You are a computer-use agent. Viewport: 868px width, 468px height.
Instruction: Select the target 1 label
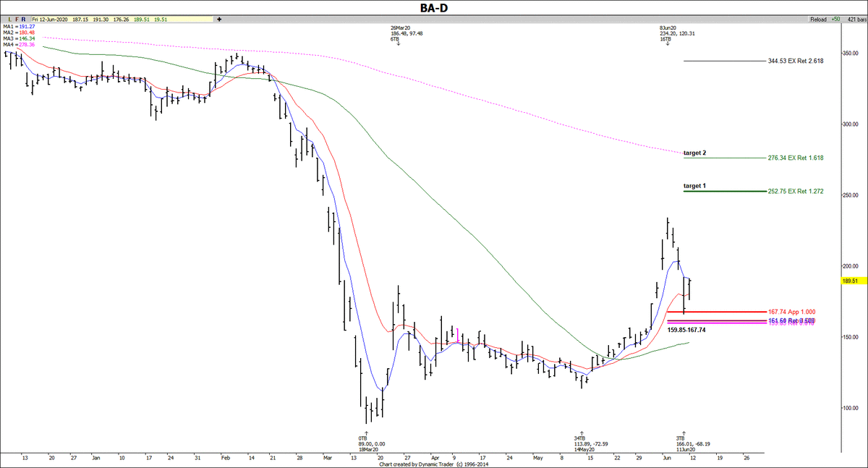[x=694, y=187]
